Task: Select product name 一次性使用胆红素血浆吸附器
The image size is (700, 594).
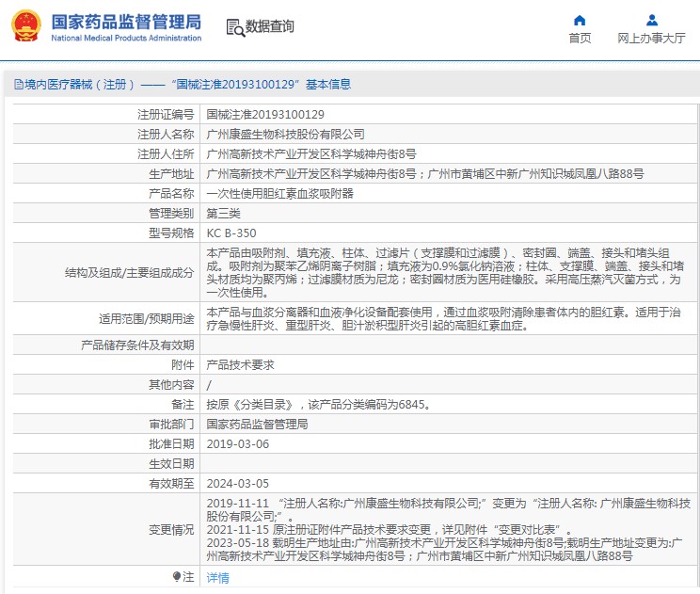Action: point(280,193)
